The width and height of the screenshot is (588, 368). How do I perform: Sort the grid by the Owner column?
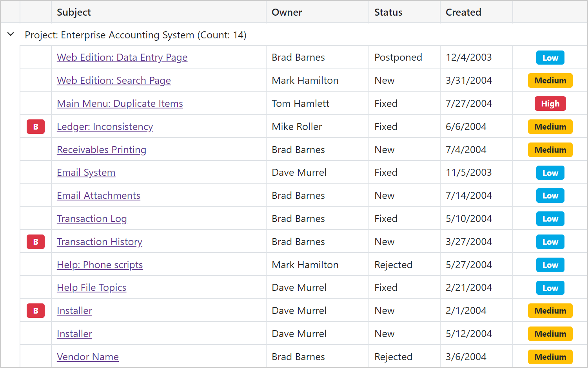point(287,12)
